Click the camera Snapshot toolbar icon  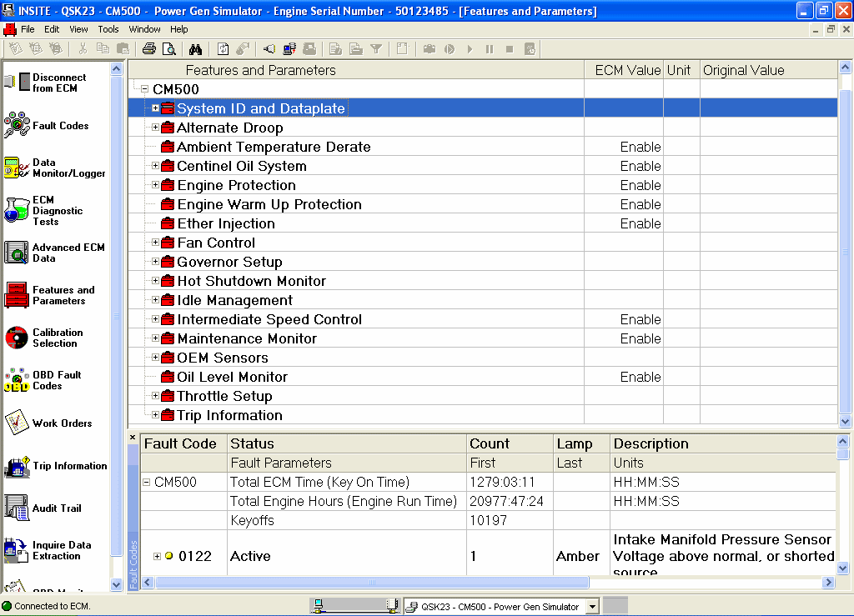click(430, 49)
